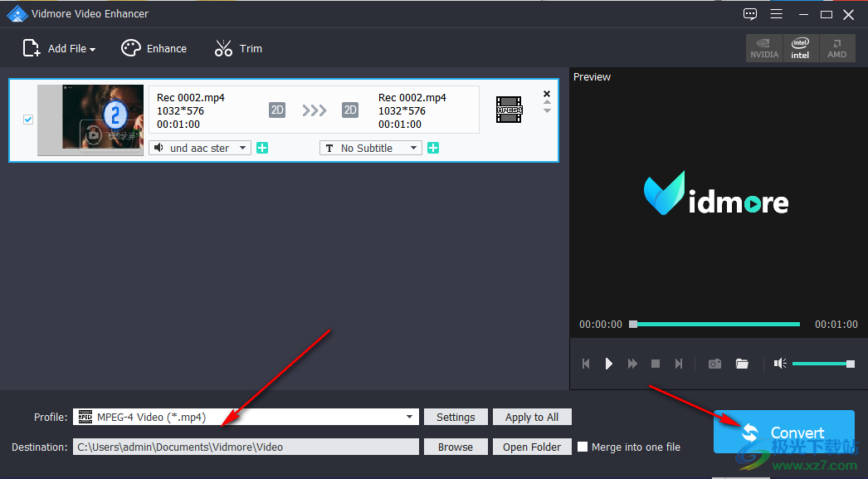Select the Rec 0002.mp4 video thumbnail
This screenshot has width=868, height=479.
tap(90, 120)
